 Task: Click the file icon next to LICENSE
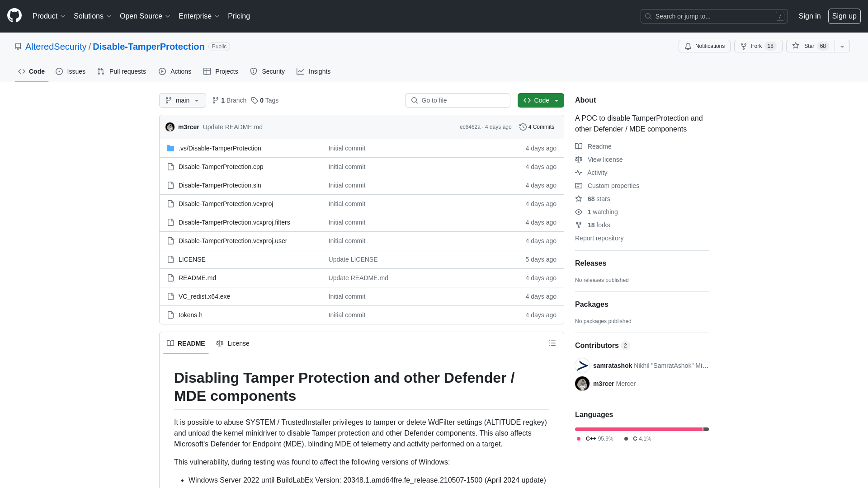[x=170, y=259]
